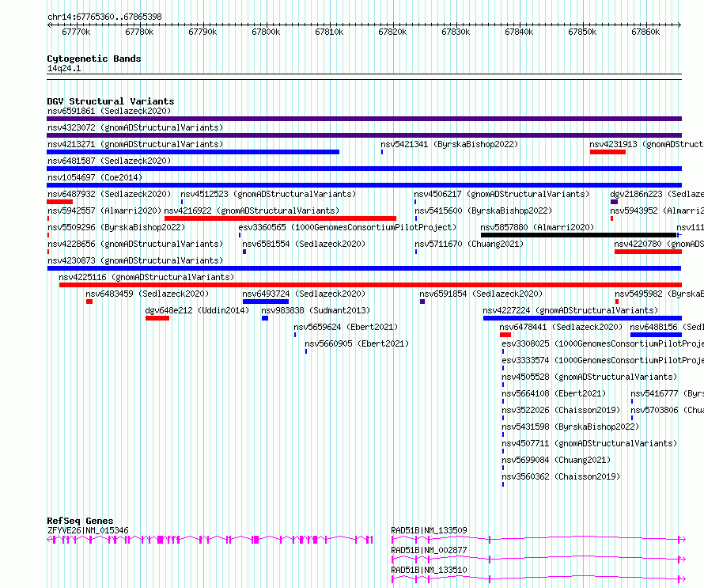
Task: Select the nsv4323072 gnomAD purple variant bar
Action: coord(364,135)
